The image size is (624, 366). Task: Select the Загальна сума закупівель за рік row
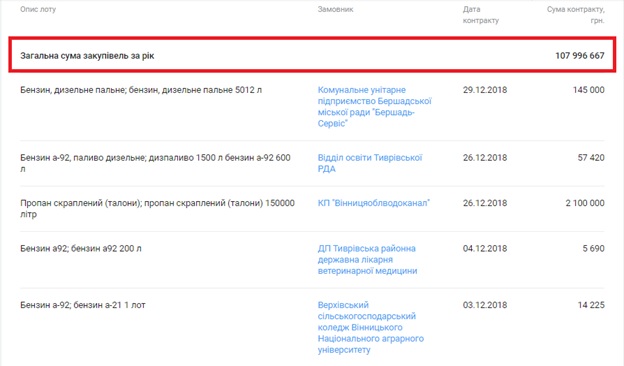pos(312,55)
